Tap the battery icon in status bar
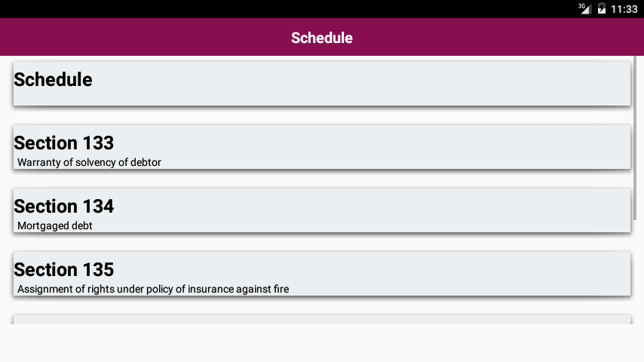 602,9
